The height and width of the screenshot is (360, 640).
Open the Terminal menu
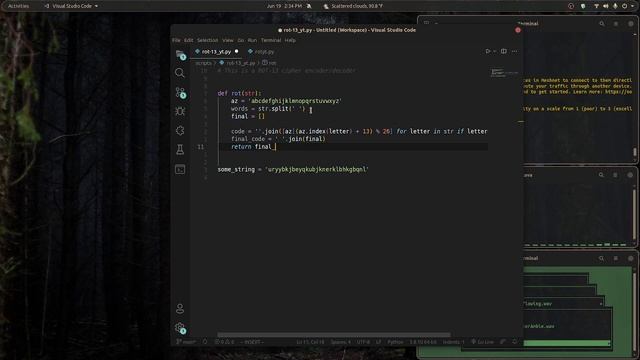pos(271,40)
